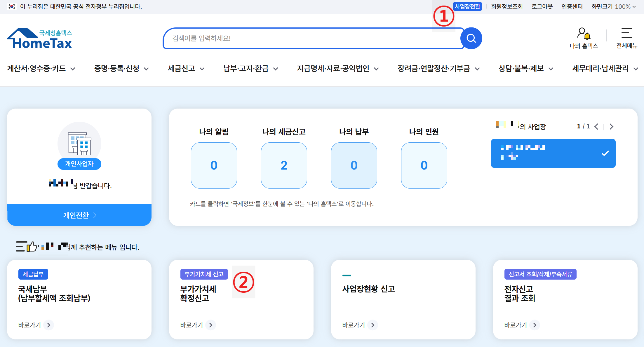Select the checked blue business entry
The image size is (644, 347).
coord(553,153)
